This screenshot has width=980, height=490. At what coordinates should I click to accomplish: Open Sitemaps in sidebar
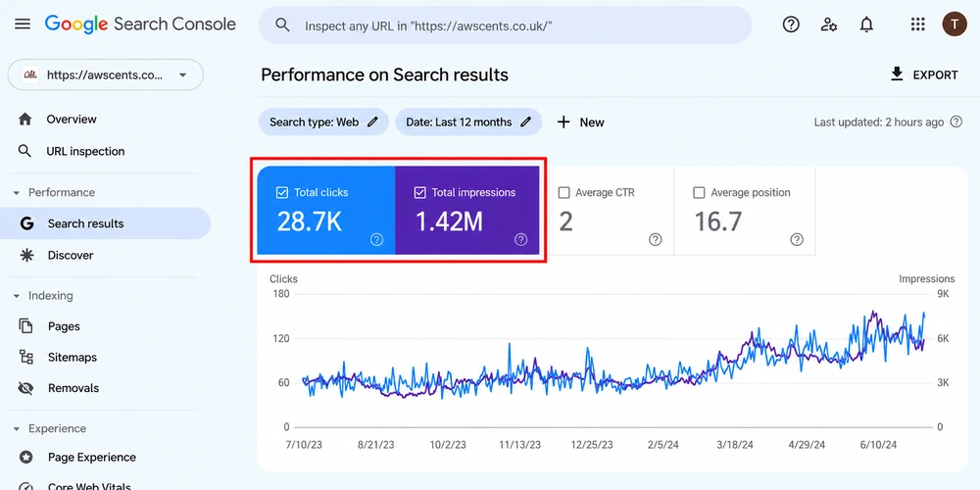point(72,358)
